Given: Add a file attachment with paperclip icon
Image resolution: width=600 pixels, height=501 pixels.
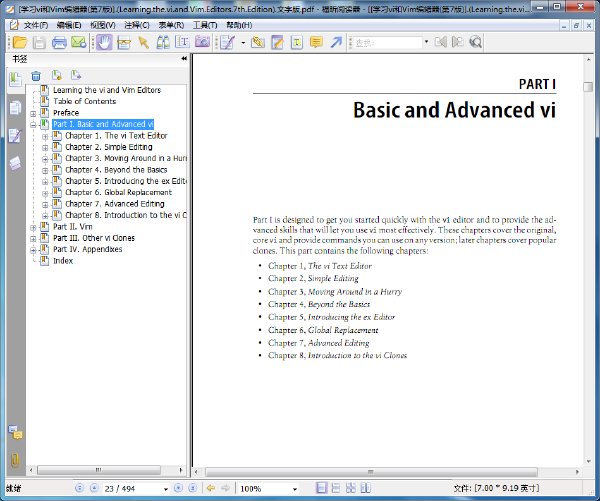Looking at the screenshot, I should pos(258,42).
